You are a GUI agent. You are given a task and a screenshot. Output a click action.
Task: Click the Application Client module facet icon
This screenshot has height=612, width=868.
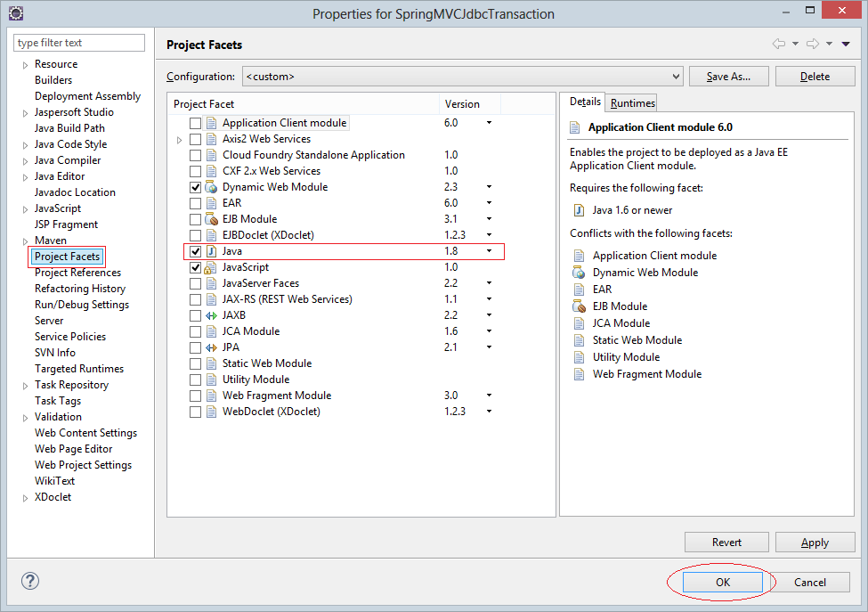click(x=211, y=123)
